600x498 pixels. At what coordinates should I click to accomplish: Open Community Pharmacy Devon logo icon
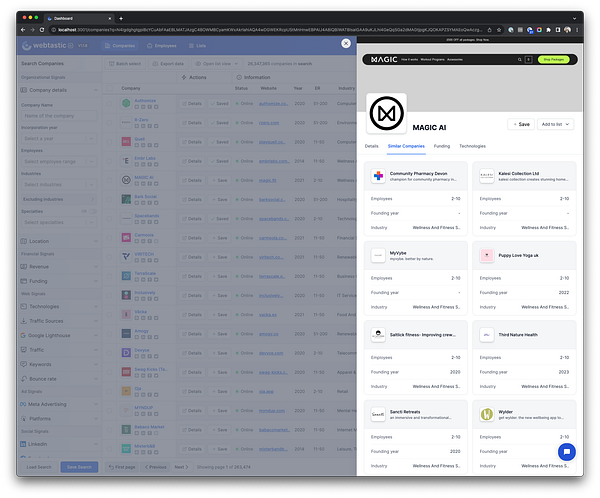click(378, 176)
